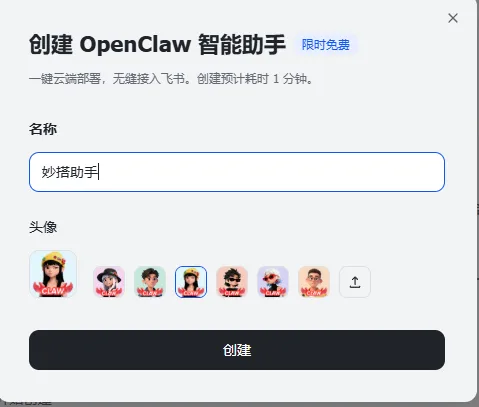The width and height of the screenshot is (479, 407).
Task: Place cursor after 手 in name field
Action: coord(99,172)
